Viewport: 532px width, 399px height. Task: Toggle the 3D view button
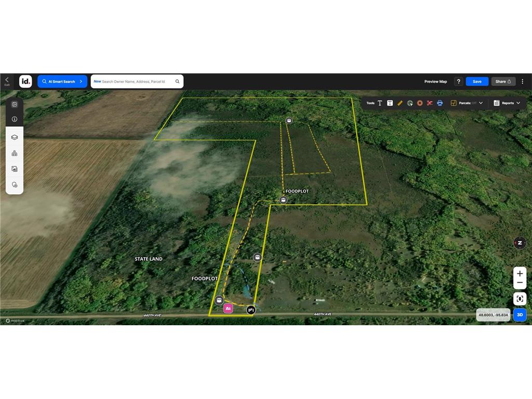click(x=520, y=315)
